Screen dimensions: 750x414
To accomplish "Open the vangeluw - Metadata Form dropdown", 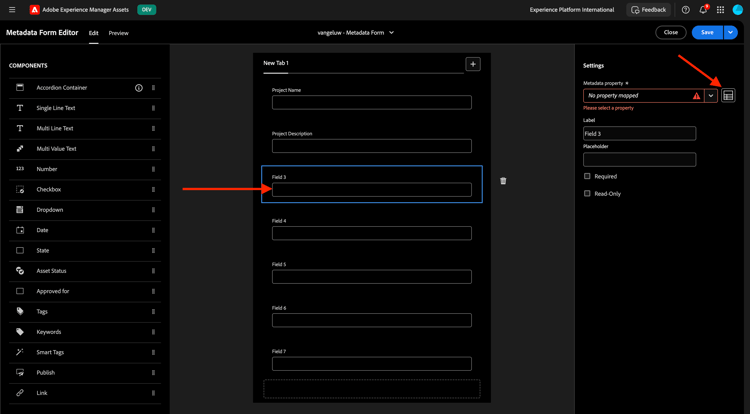I will pos(356,33).
